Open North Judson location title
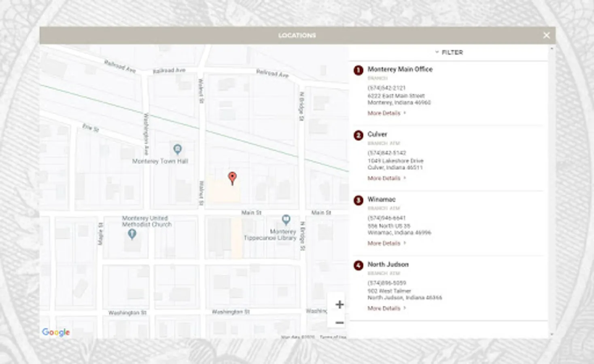 tap(388, 265)
